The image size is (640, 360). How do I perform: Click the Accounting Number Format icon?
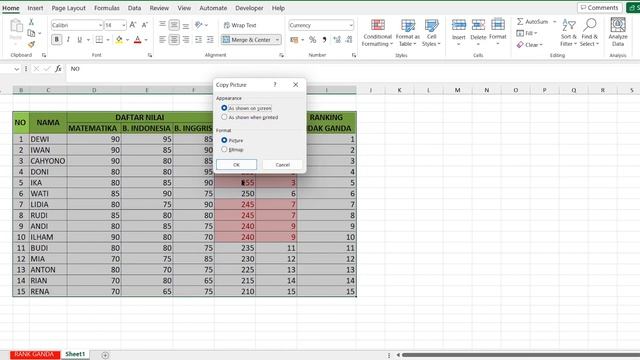click(x=294, y=40)
